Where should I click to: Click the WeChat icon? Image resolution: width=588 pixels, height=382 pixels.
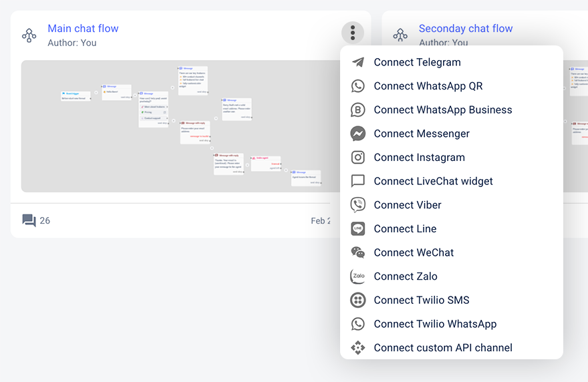click(x=358, y=252)
